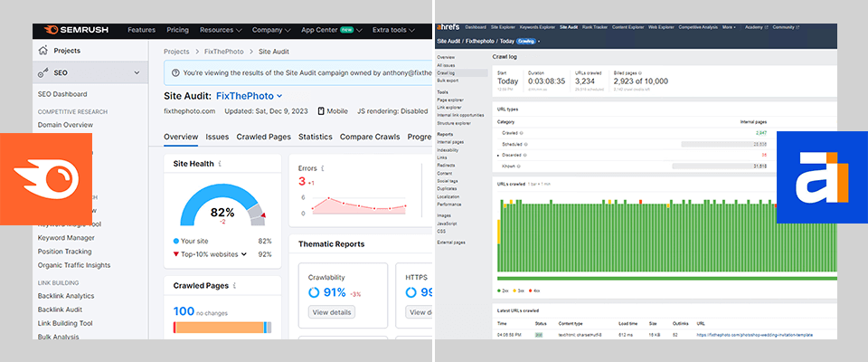The width and height of the screenshot is (868, 362).
Task: Open the Crawling status dropdown in Ahrefs header
Action: pyautogui.click(x=527, y=41)
